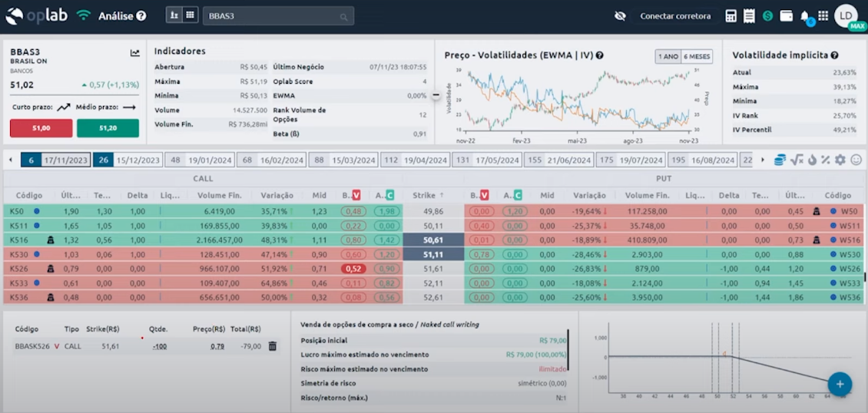Click the square root formula icon
The height and width of the screenshot is (413, 868).
click(796, 160)
